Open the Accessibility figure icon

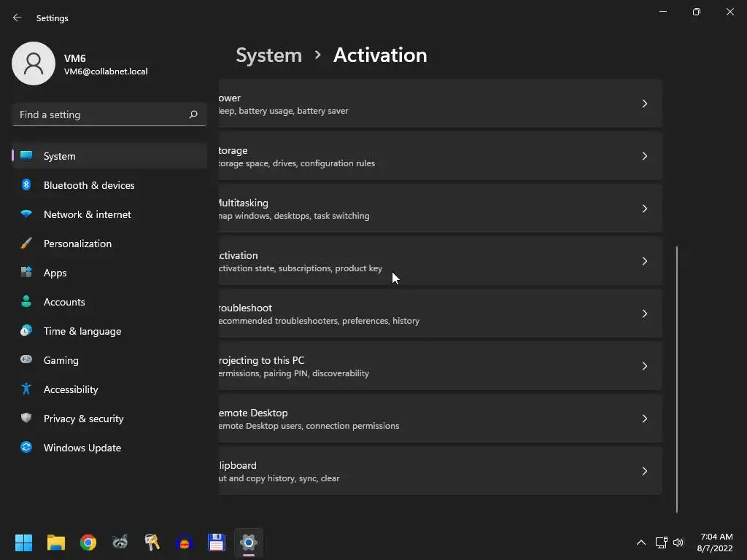tap(26, 389)
